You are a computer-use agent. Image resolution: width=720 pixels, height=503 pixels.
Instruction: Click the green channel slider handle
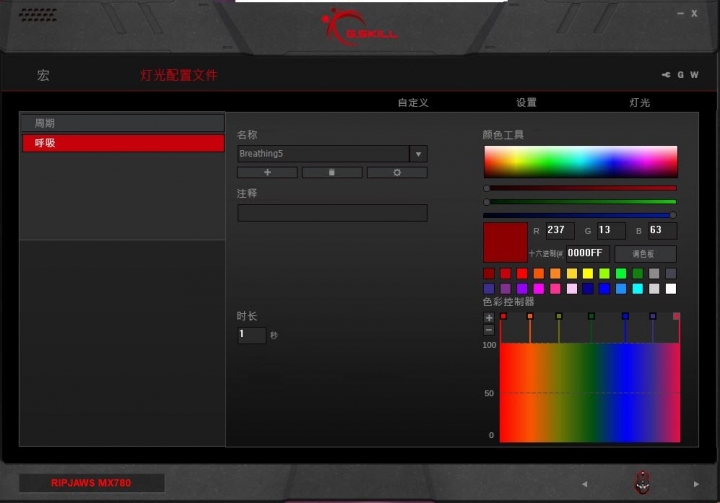487,202
